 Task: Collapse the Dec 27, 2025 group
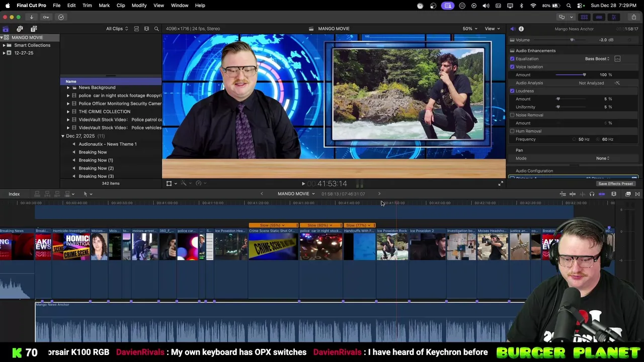tap(63, 136)
